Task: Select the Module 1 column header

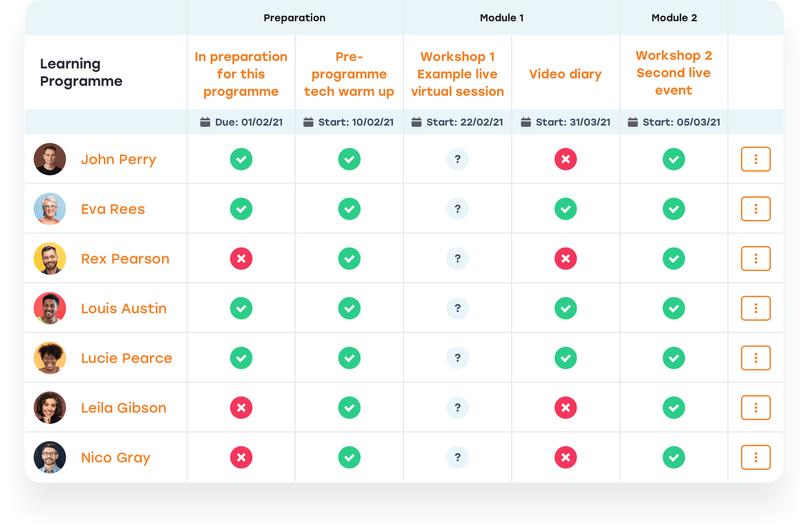Action: [501, 18]
